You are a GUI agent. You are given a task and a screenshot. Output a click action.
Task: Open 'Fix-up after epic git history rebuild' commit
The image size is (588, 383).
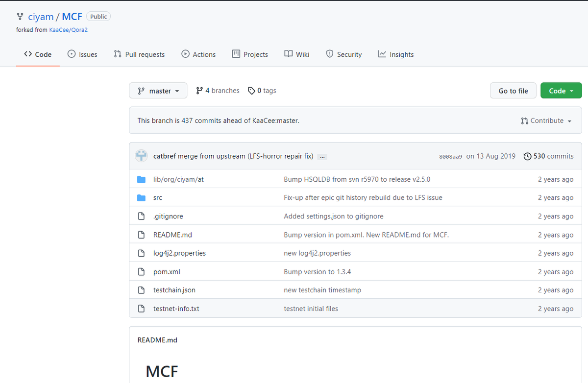click(x=363, y=198)
